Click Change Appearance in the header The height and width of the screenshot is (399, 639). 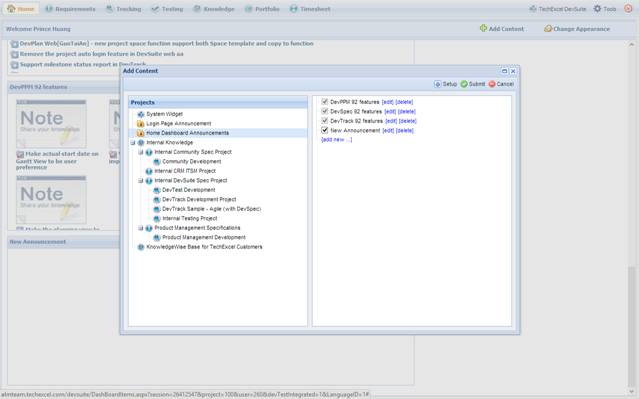[x=577, y=29]
